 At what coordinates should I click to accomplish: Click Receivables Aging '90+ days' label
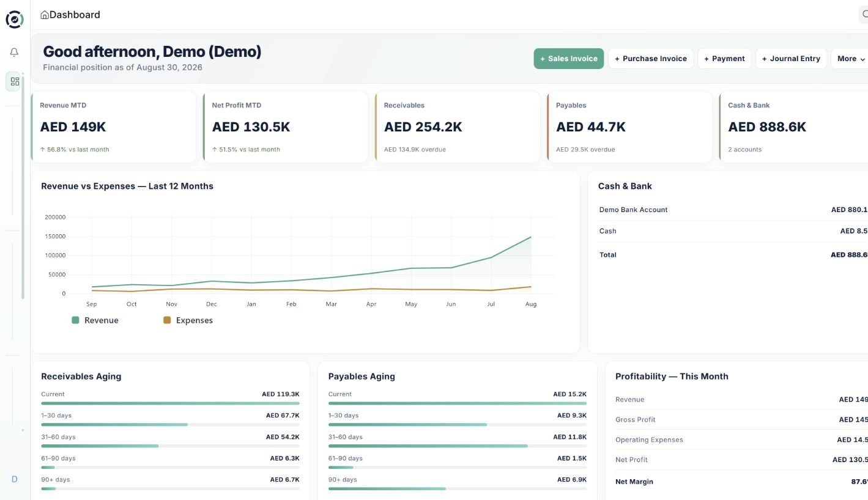pyautogui.click(x=56, y=480)
